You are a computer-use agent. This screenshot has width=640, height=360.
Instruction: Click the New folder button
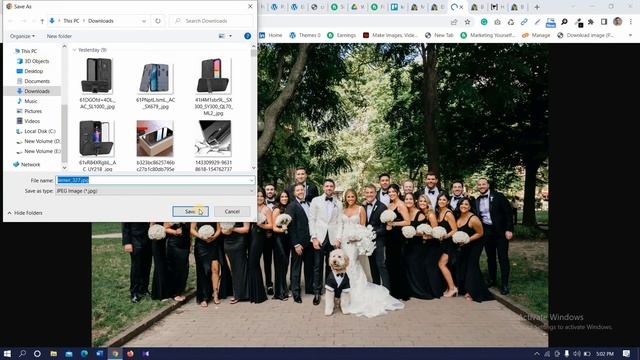(x=59, y=36)
